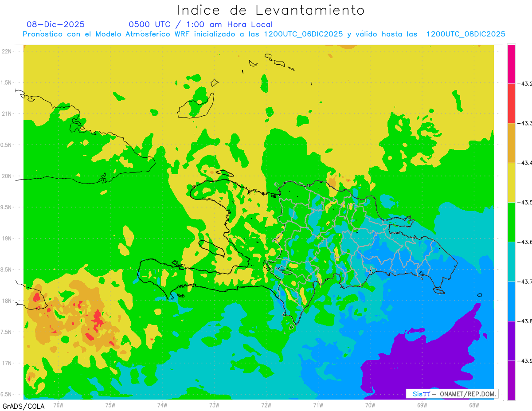Click the "69W" longitude label
The image size is (532, 411).
pyautogui.click(x=422, y=404)
